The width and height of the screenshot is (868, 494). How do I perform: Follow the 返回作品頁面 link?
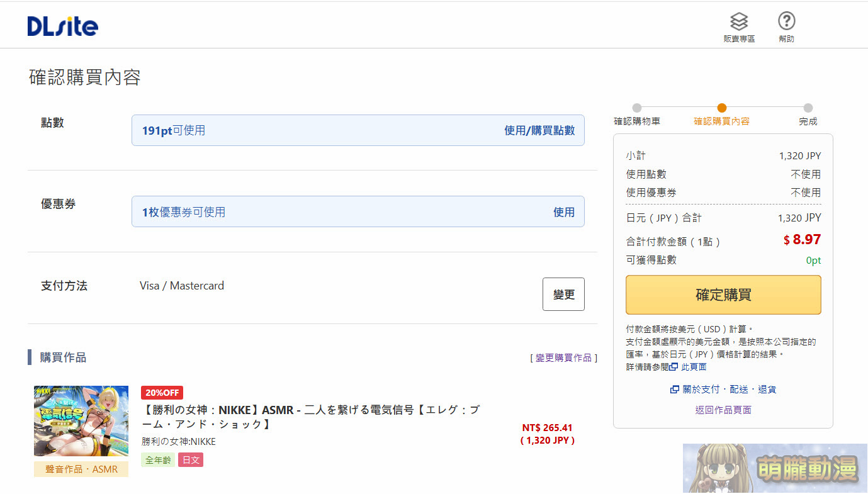pyautogui.click(x=723, y=410)
